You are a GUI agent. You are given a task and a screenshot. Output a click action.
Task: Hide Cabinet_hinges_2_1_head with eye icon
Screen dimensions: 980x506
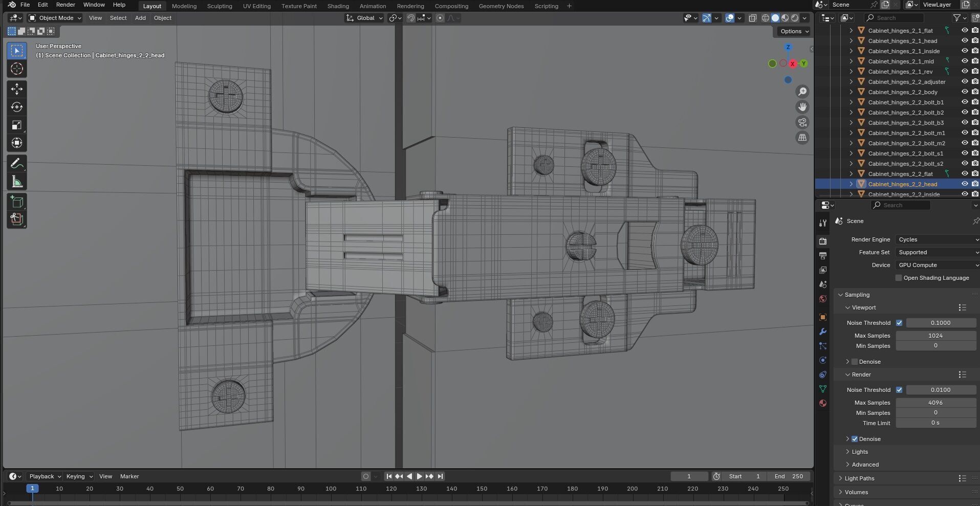tap(965, 41)
